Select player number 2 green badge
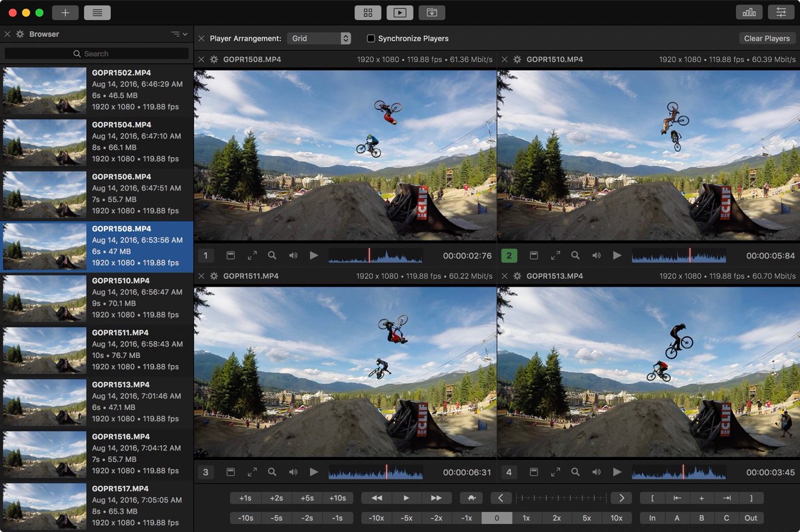800x532 pixels. point(509,256)
